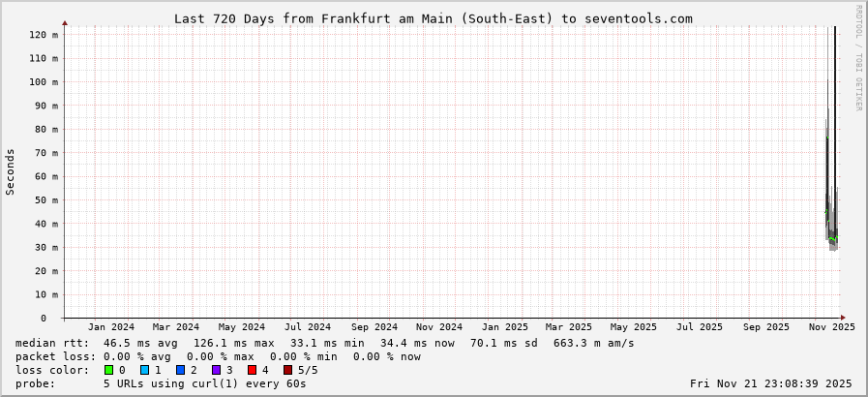Screen dimensions: 868x397
Task: Click the RRDTOOL / TOBI OETIKER watermark
Action: click(x=858, y=58)
